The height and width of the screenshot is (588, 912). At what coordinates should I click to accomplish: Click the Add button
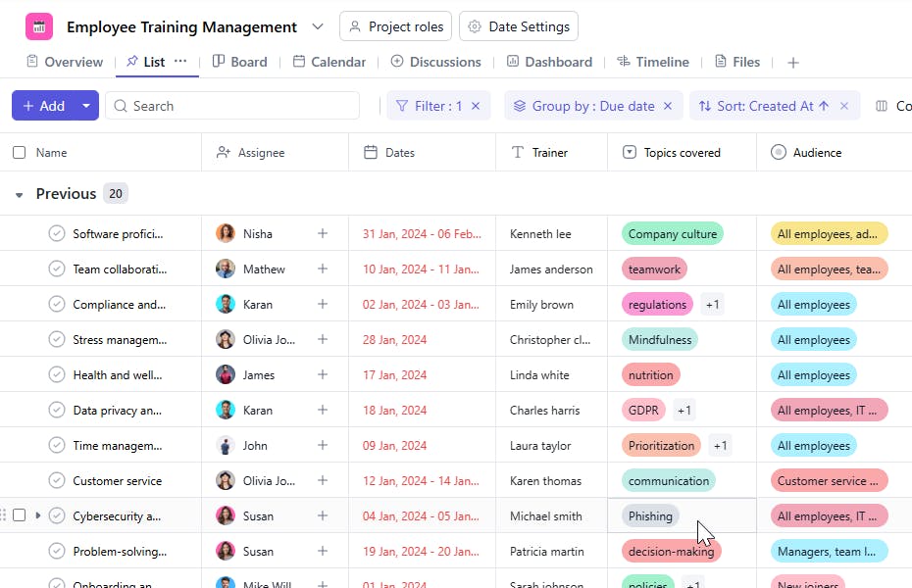(43, 106)
